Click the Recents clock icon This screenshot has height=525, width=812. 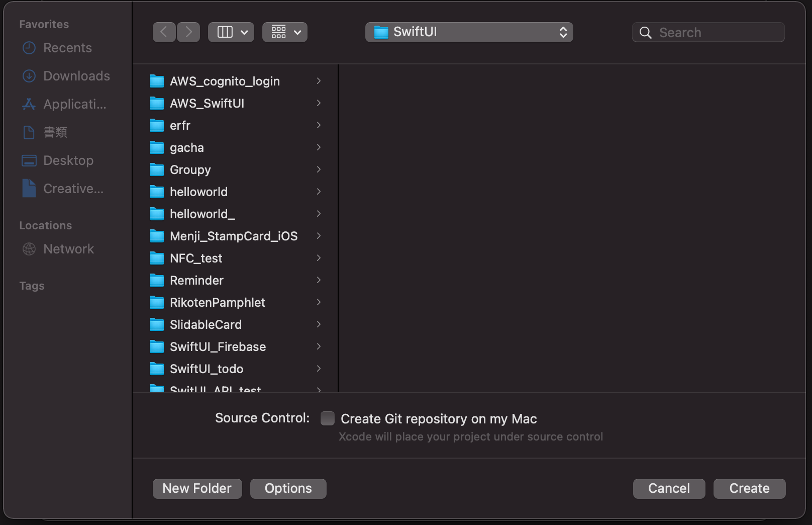[29, 48]
